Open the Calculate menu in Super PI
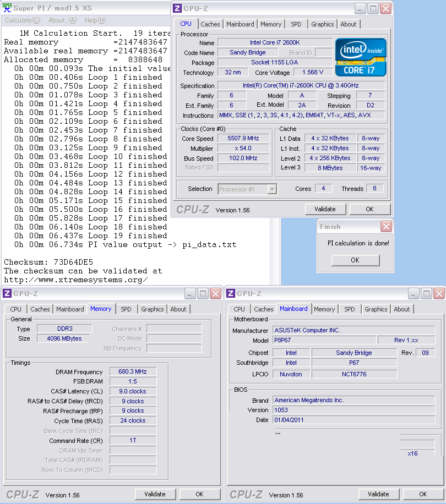446x504 pixels. 23,20
